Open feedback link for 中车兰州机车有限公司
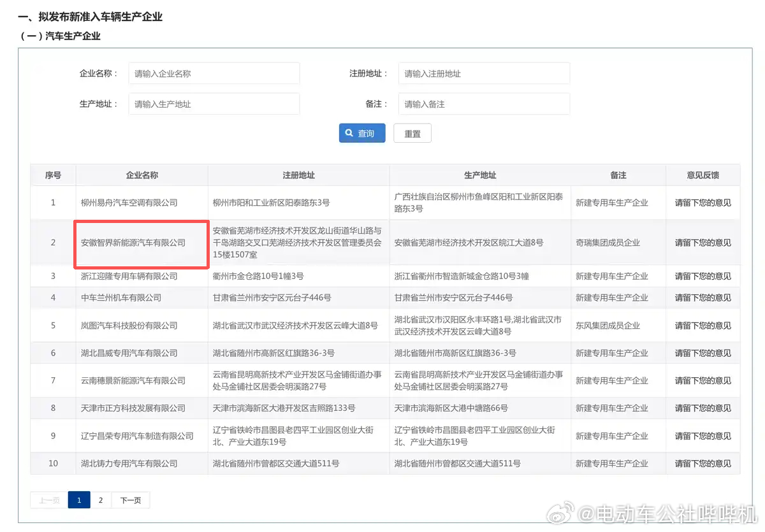 703,298
